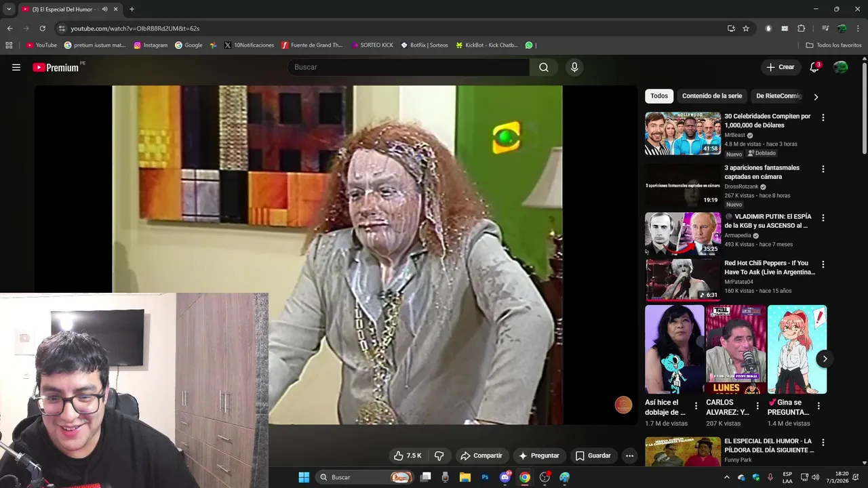The width and height of the screenshot is (868, 488).
Task: Click channel watermark on video player
Action: (x=623, y=405)
